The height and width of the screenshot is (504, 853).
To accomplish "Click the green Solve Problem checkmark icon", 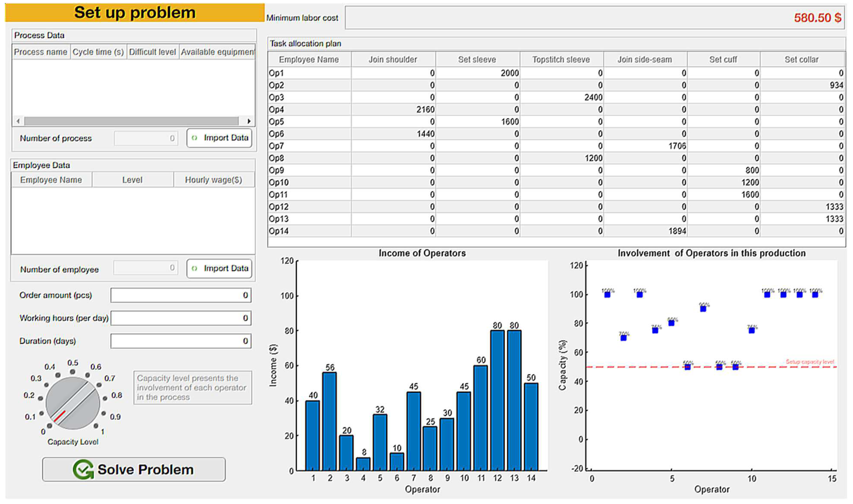I will point(83,470).
